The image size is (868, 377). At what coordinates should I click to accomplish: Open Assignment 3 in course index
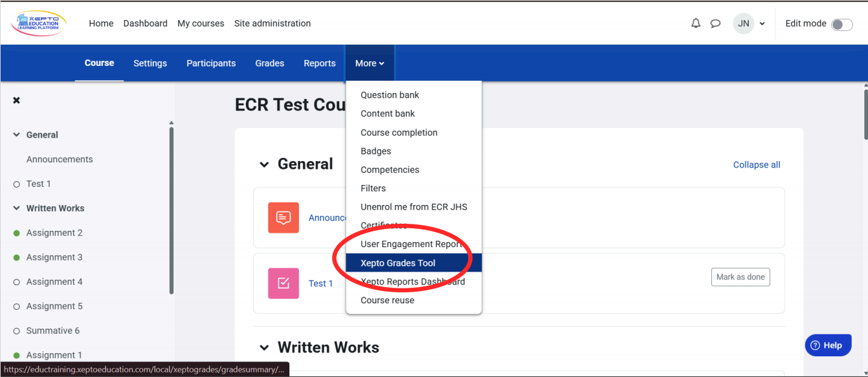[x=54, y=257]
